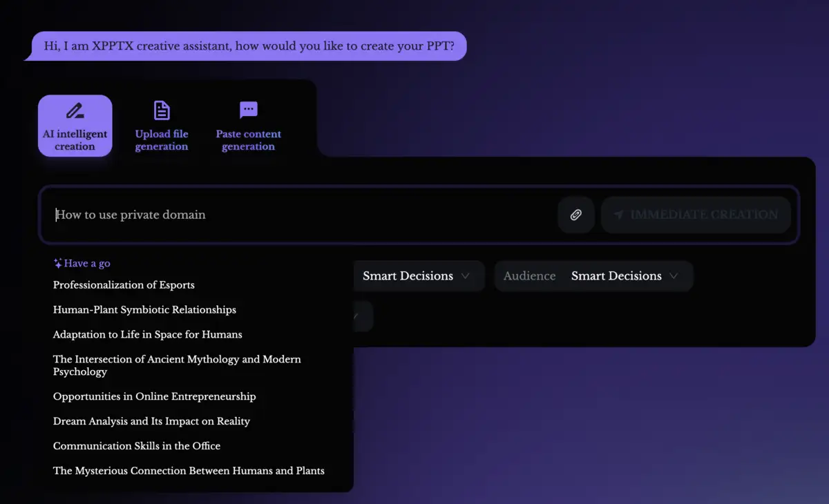
Task: Choose Communication Skills in the Office
Action: (137, 446)
